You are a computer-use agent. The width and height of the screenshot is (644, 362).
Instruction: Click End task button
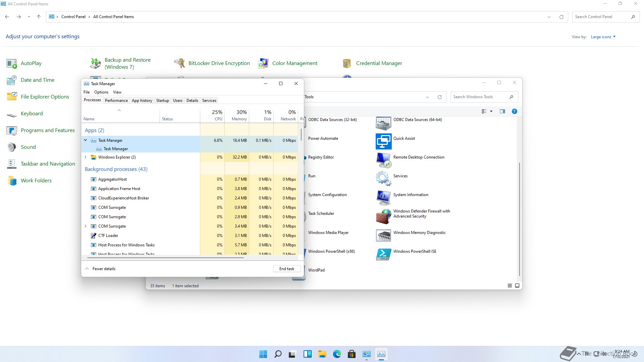tap(287, 269)
